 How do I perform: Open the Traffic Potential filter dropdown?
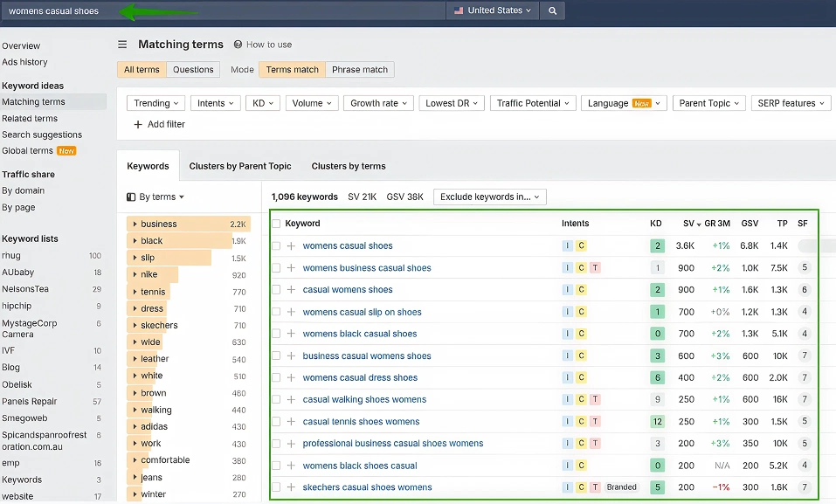point(533,103)
